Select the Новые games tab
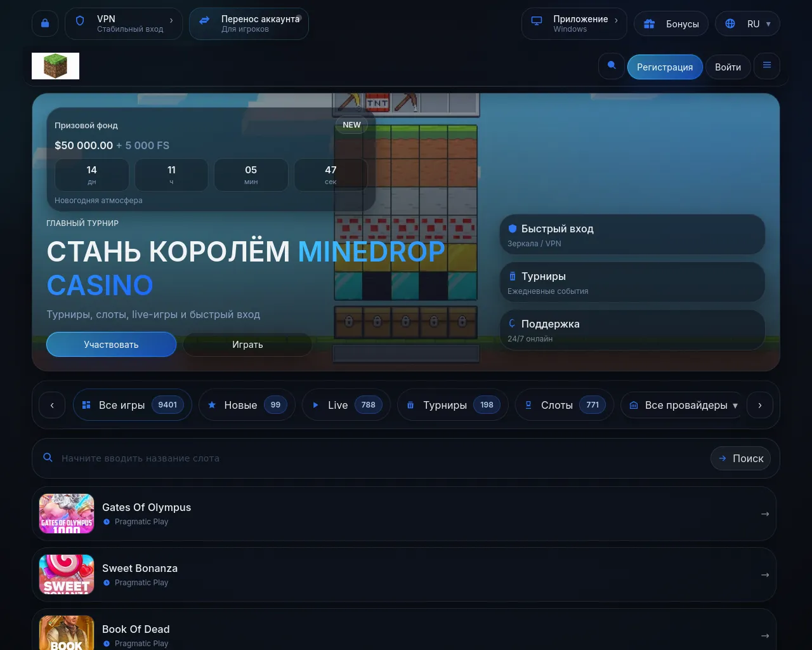Viewport: 812px width, 650px height. pos(247,404)
